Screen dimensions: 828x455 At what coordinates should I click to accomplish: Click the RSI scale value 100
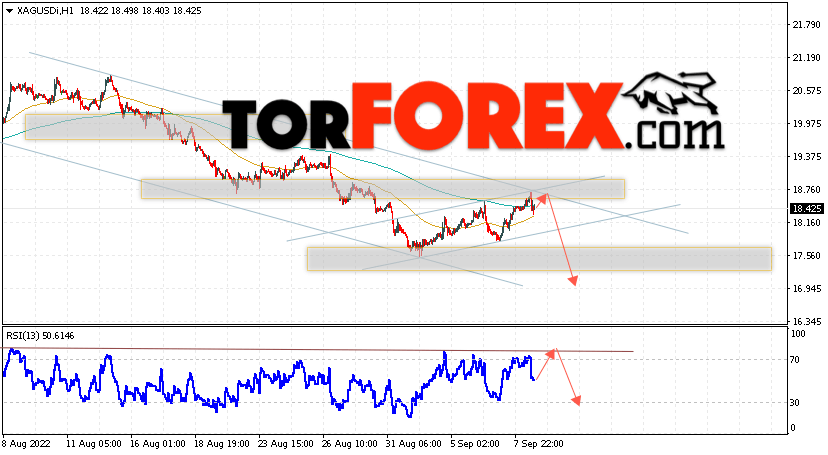coord(798,334)
